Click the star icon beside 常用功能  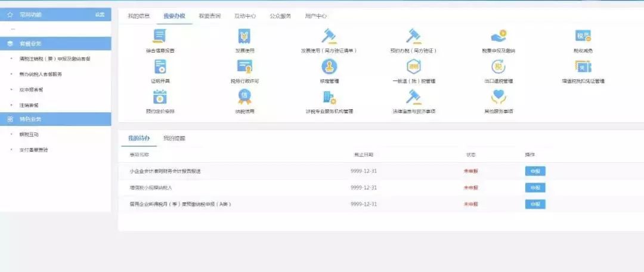tap(10, 14)
